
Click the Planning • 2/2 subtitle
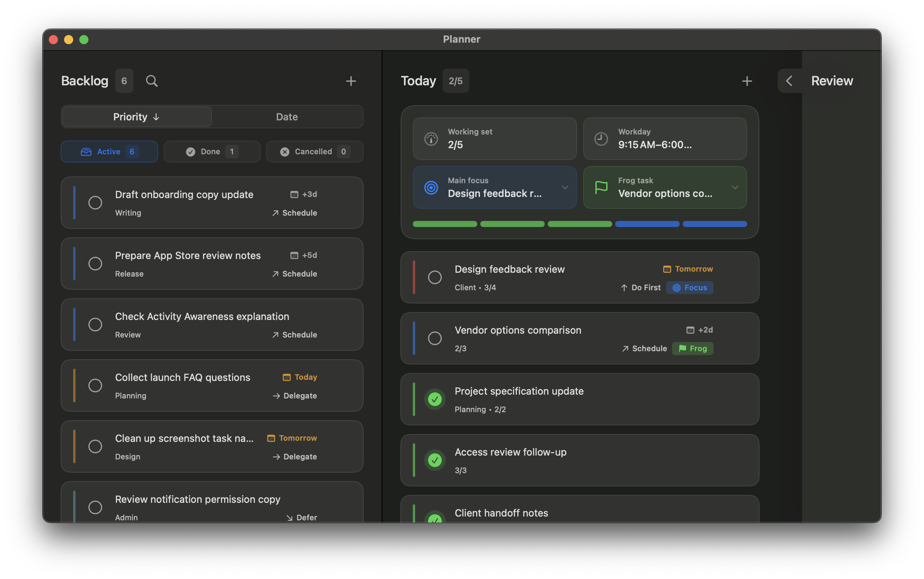click(x=480, y=409)
